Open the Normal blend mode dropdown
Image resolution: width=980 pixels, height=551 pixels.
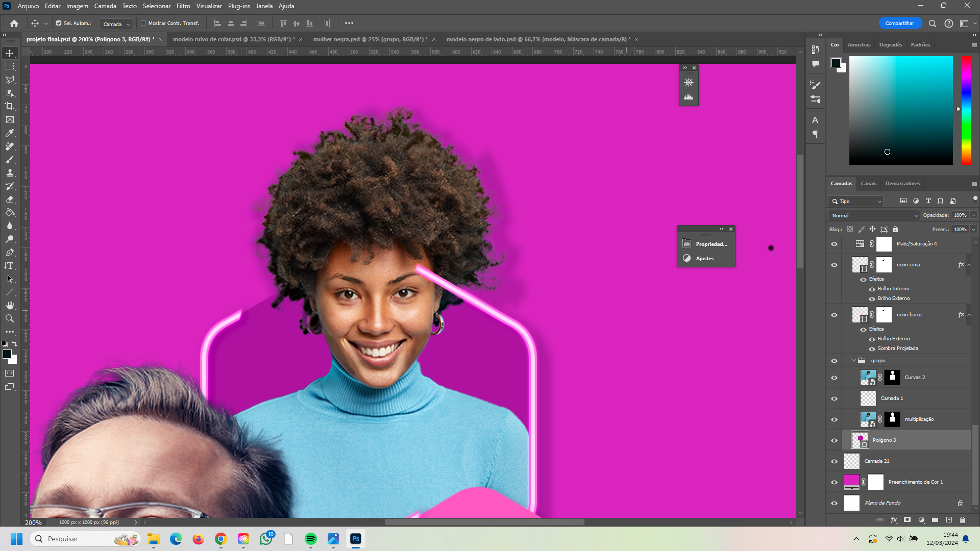tap(874, 215)
